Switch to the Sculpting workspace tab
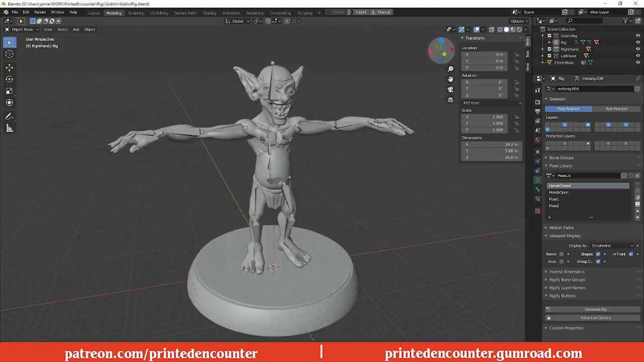644x362 pixels. tap(135, 13)
